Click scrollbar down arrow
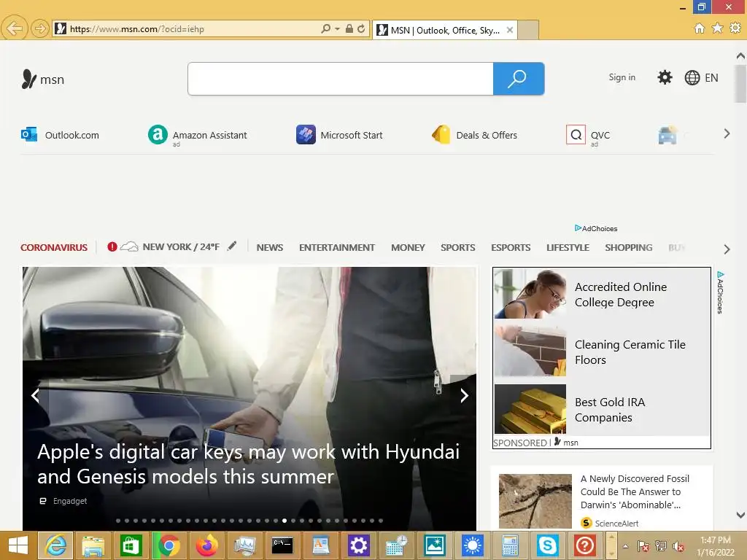Image resolution: width=747 pixels, height=560 pixels. (740, 515)
